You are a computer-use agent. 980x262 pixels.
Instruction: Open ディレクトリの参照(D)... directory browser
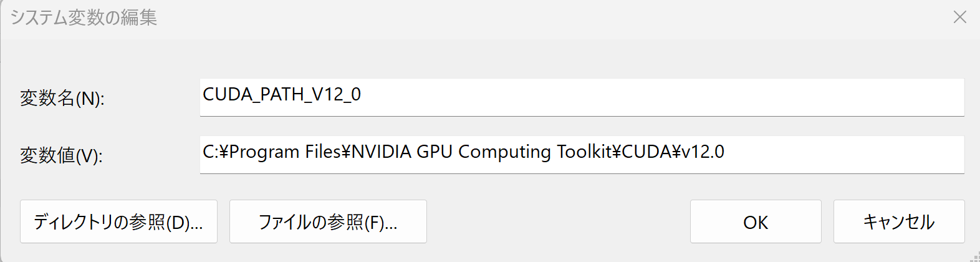(118, 221)
